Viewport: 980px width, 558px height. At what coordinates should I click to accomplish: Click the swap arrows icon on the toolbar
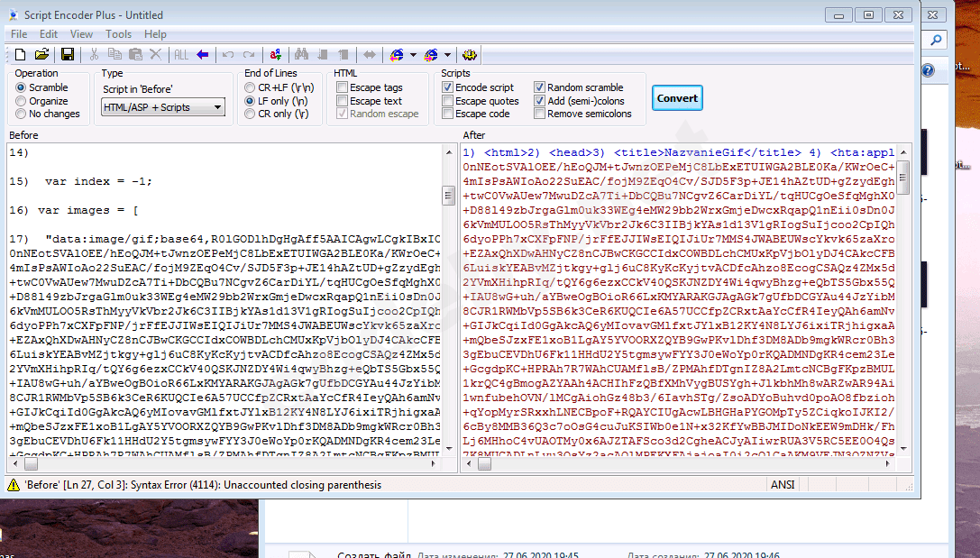[x=369, y=55]
